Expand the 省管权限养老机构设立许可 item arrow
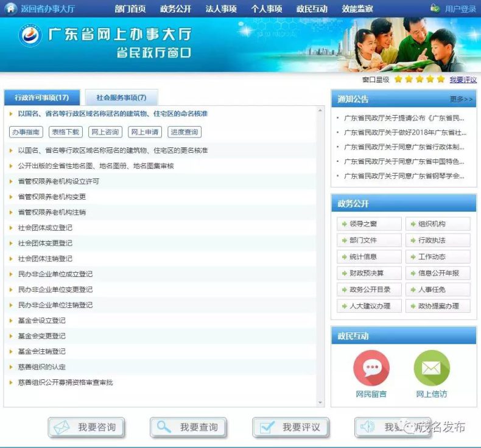Image resolution: width=481 pixels, height=448 pixels. [11, 181]
